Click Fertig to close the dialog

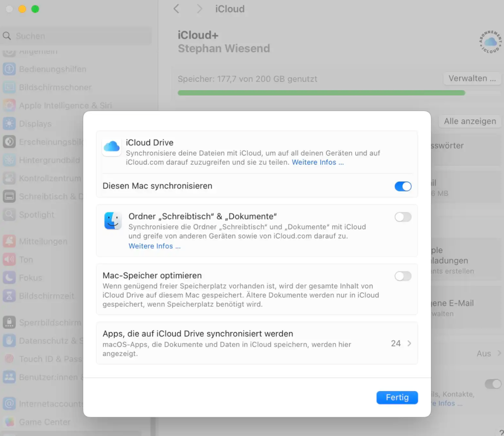click(397, 398)
